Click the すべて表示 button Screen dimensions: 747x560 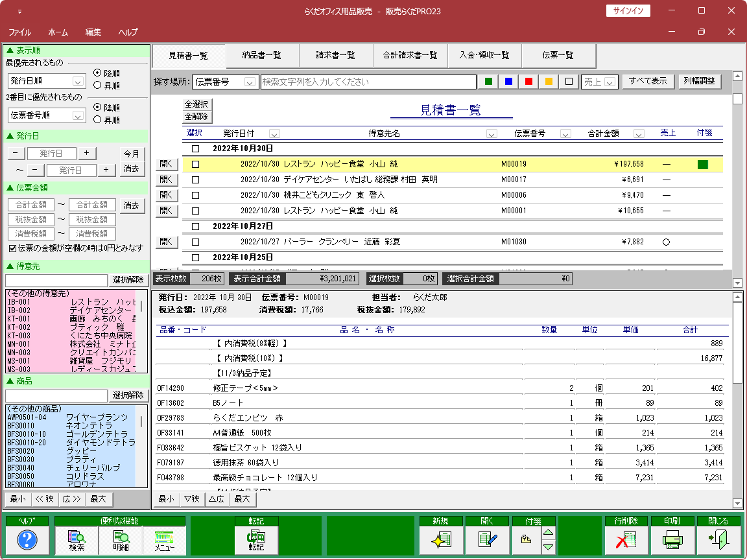pyautogui.click(x=647, y=82)
